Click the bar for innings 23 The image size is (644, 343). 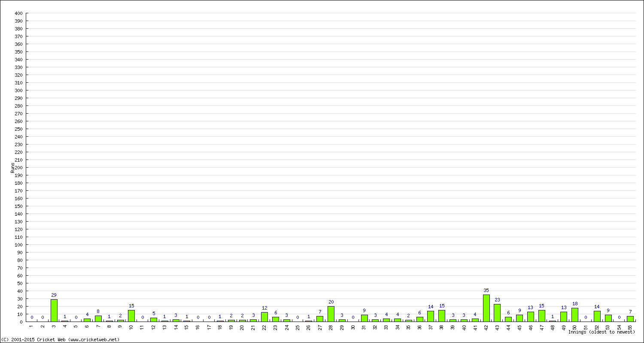click(x=276, y=319)
